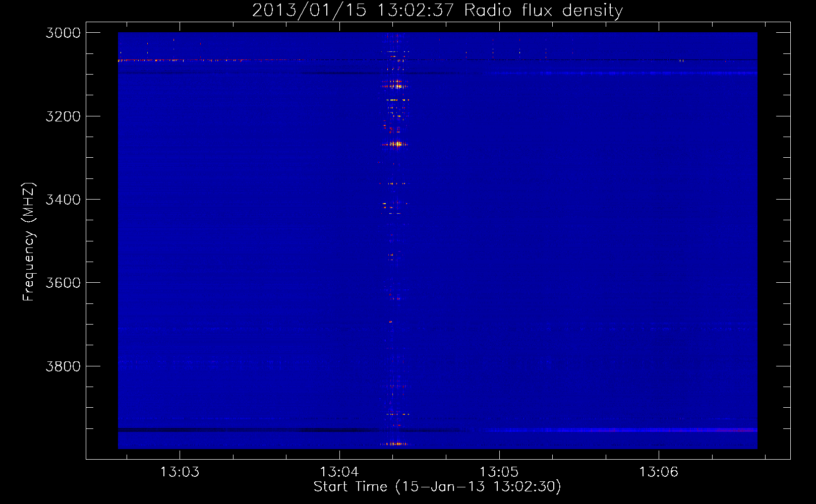Viewport: 816px width, 504px height.
Task: Click the 13:03 time tick label
Action: 180,472
